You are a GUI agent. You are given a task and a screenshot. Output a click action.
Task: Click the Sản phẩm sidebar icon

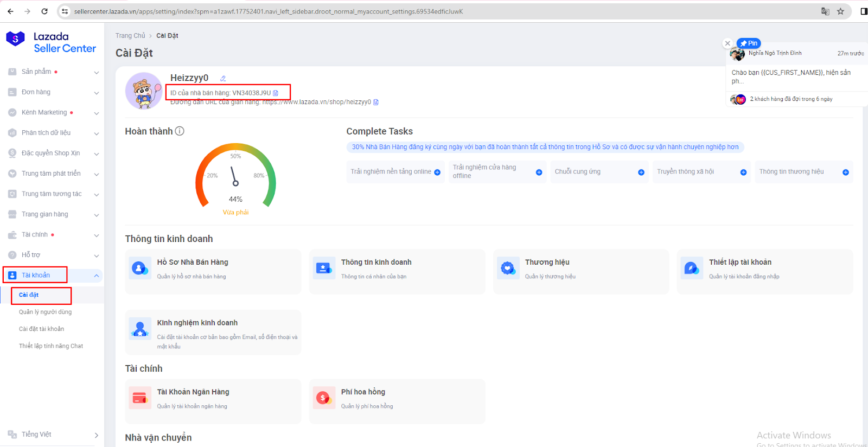[x=12, y=72]
